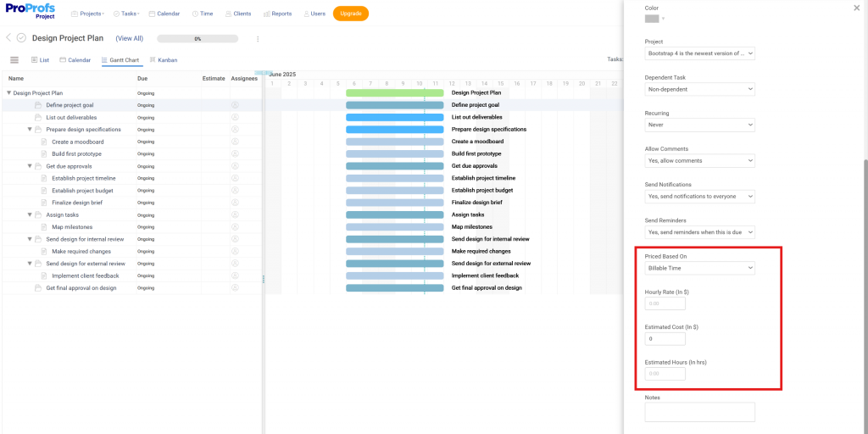Click the ProProfs Project logo

point(30,12)
